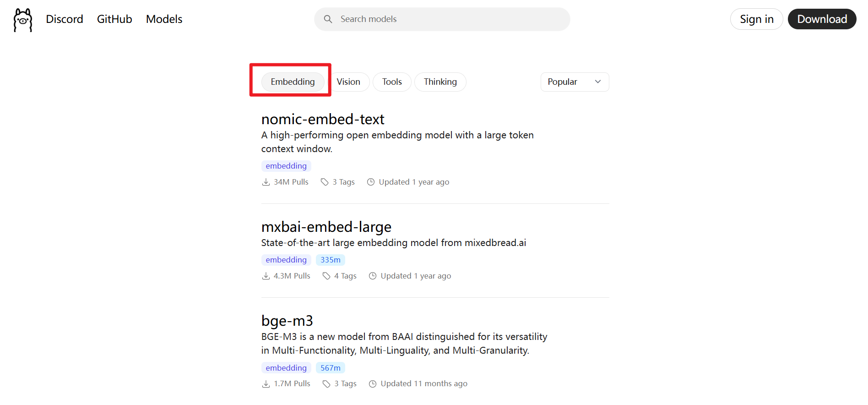The width and height of the screenshot is (868, 405).
Task: Open the Popular sort dropdown
Action: pos(575,82)
